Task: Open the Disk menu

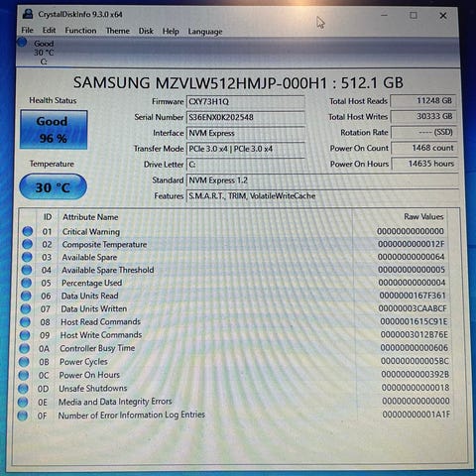Action: point(146,31)
